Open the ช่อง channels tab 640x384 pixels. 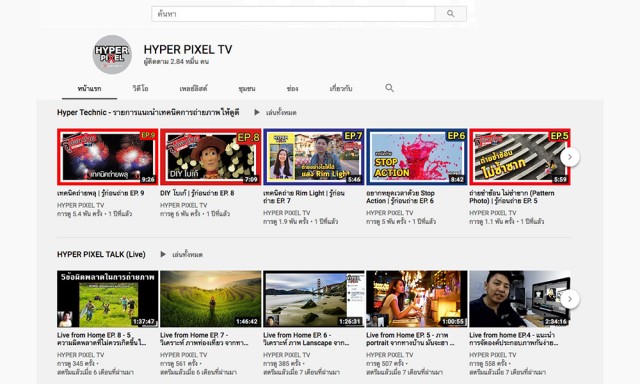point(292,89)
